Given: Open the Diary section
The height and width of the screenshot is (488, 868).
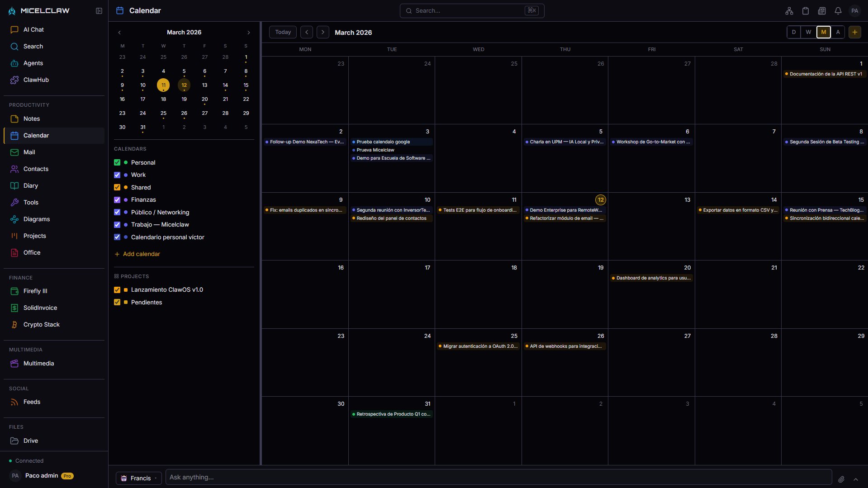Looking at the screenshot, I should [31, 185].
